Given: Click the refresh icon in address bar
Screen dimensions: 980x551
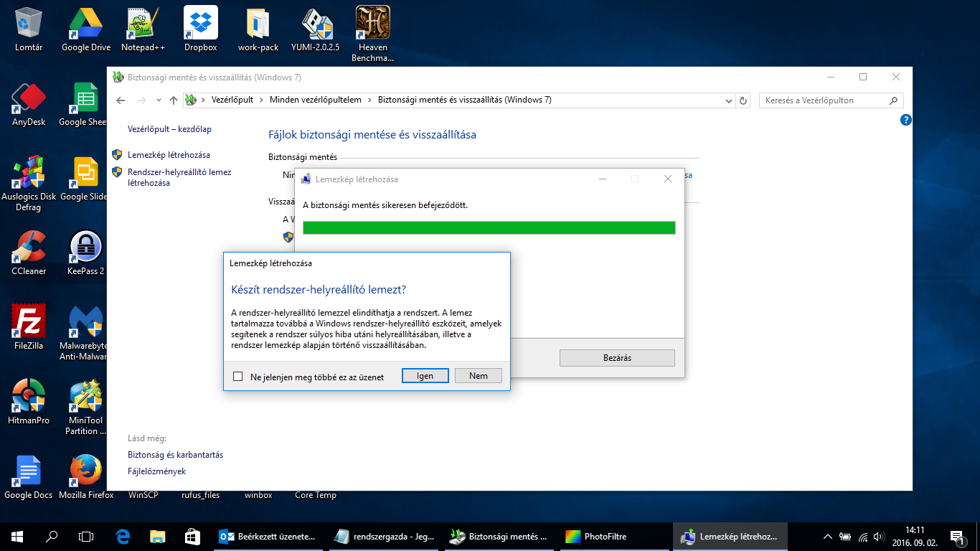Looking at the screenshot, I should pos(743,100).
